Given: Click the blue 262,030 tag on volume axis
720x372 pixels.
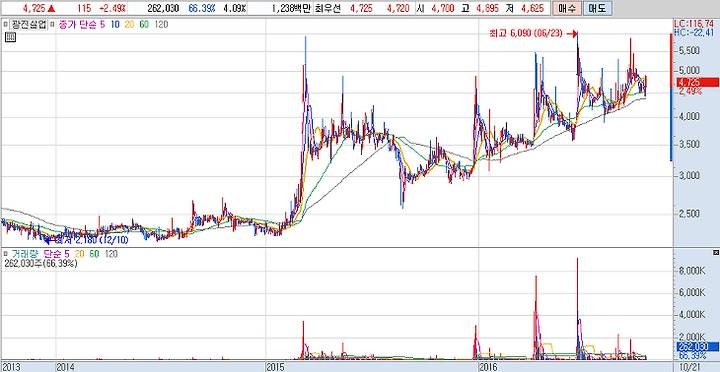Looking at the screenshot, I should point(697,347).
